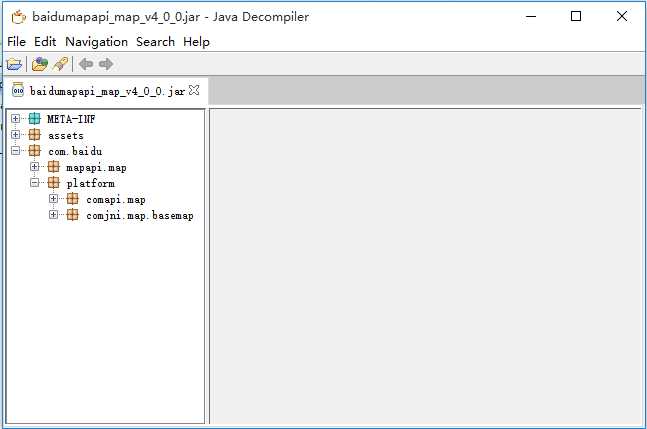
Task: Collapse the platform node
Action: click(35, 183)
